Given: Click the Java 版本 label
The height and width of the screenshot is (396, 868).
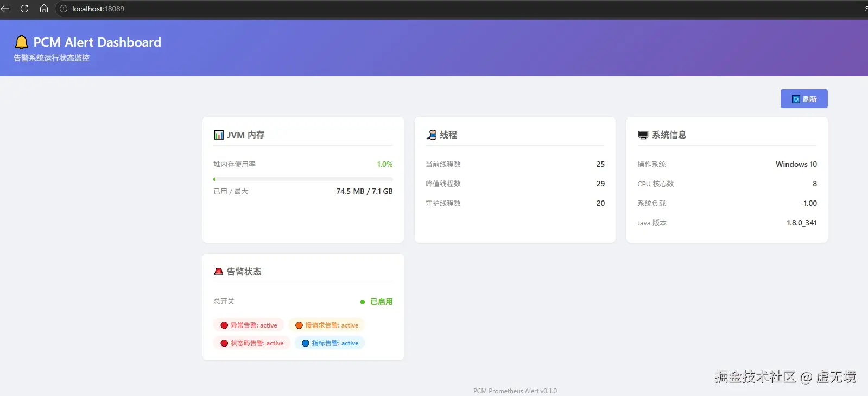Looking at the screenshot, I should click(652, 223).
